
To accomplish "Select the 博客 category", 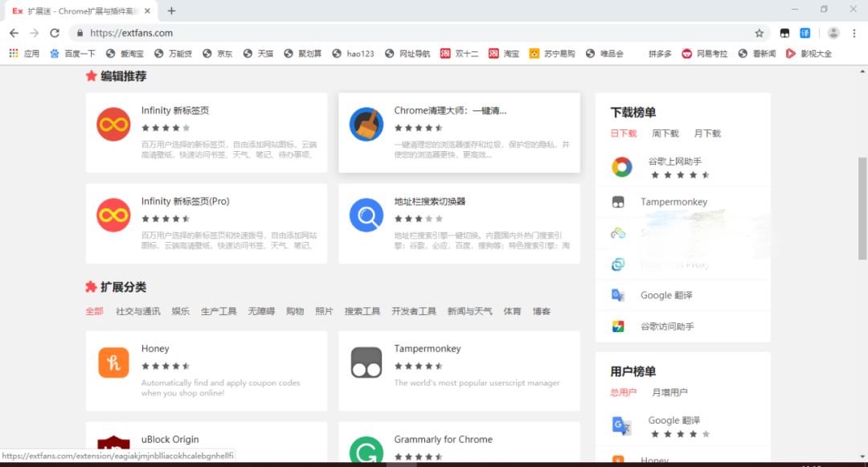I will 542,311.
